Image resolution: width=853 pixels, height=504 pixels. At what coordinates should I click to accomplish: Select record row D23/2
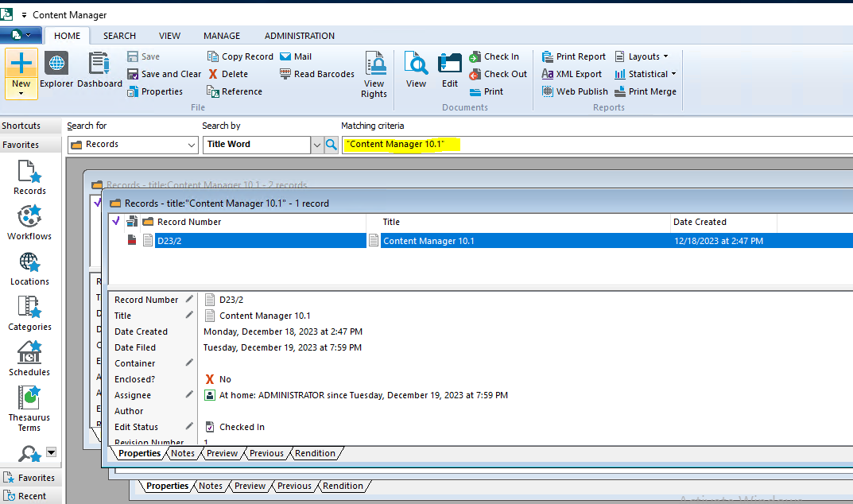tap(481, 241)
